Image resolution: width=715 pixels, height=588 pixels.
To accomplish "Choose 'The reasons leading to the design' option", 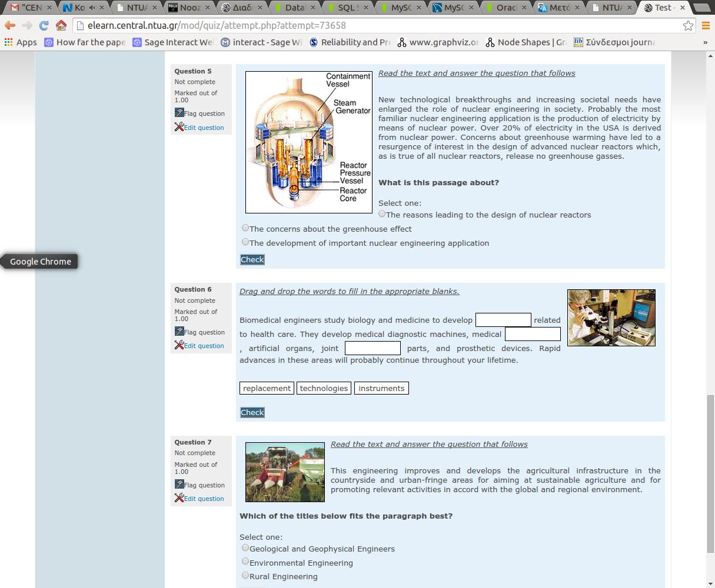I will click(x=382, y=213).
